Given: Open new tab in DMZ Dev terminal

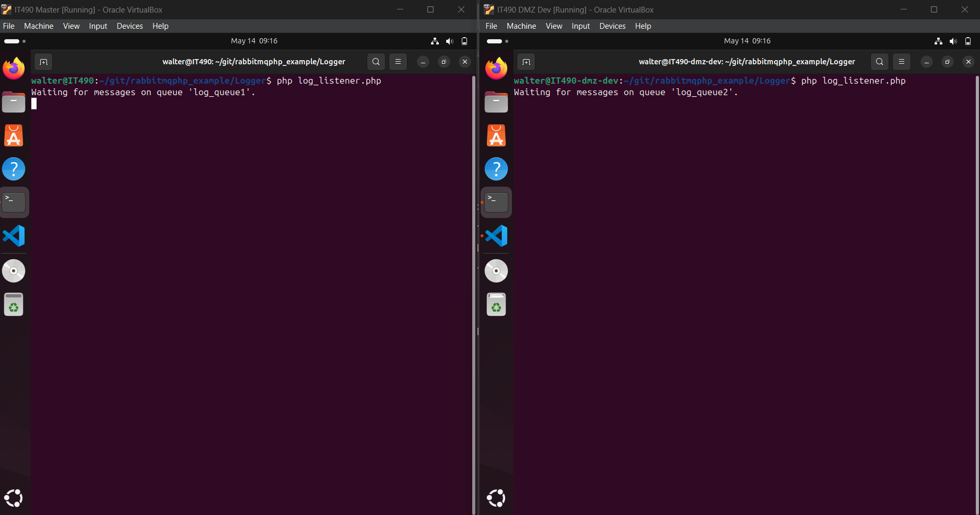Looking at the screenshot, I should tap(526, 62).
